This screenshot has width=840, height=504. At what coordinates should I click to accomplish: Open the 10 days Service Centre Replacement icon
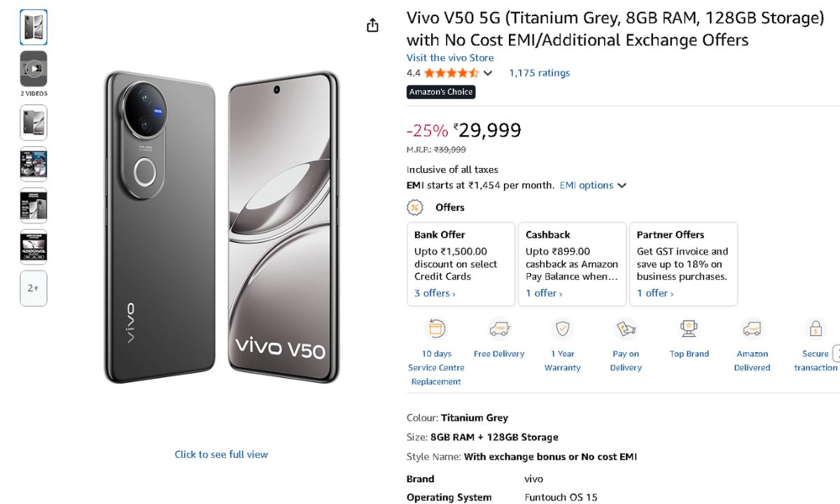[437, 328]
